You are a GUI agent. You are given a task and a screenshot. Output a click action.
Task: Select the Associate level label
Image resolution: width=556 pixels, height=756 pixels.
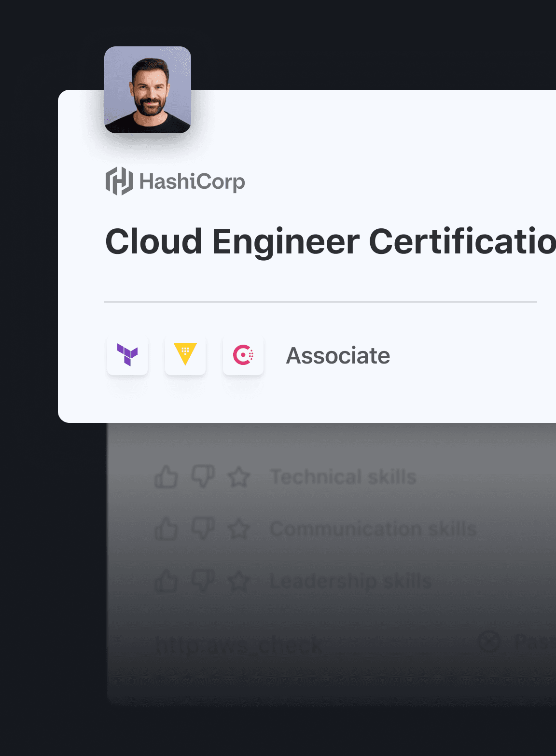coord(338,356)
